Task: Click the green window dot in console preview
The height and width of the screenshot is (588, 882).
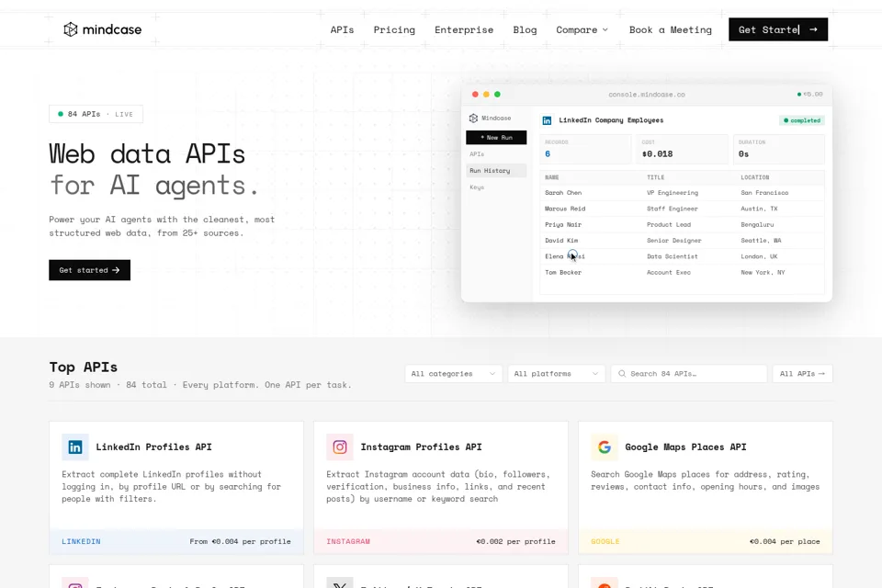Action: point(497,95)
